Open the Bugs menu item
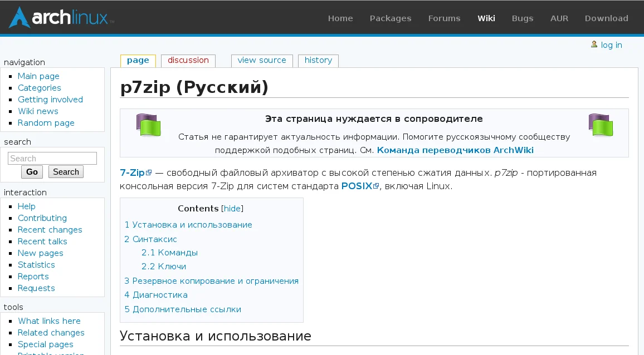 (x=523, y=18)
